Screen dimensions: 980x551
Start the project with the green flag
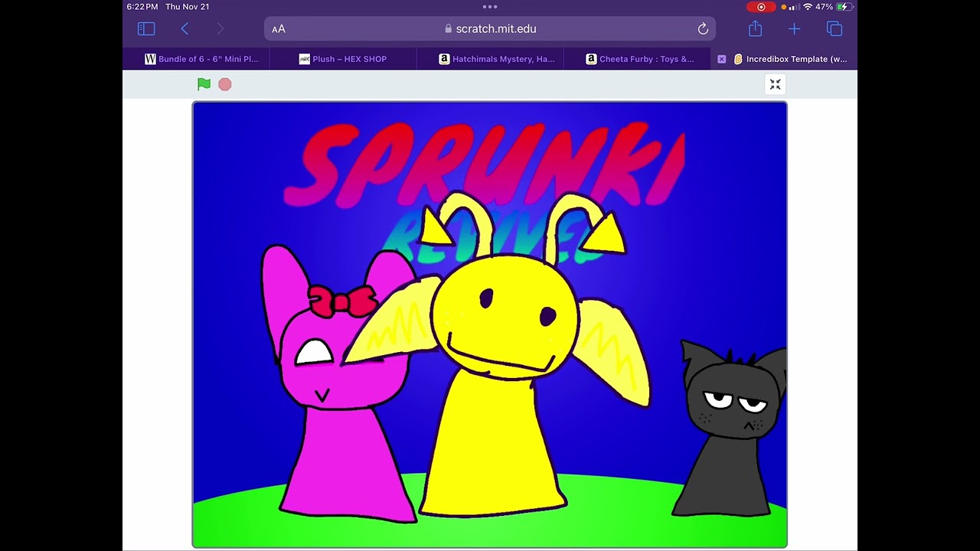204,84
